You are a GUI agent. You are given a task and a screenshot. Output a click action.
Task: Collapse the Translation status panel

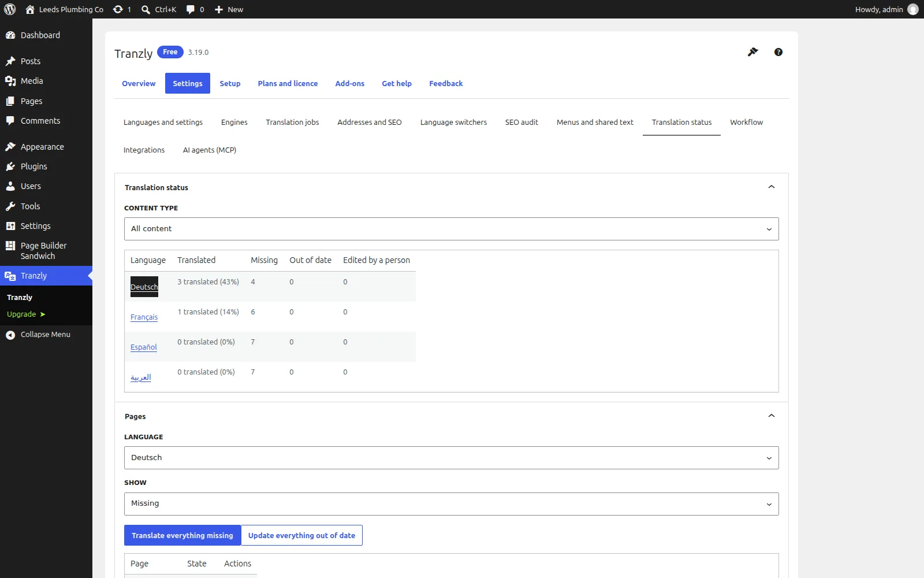(771, 187)
